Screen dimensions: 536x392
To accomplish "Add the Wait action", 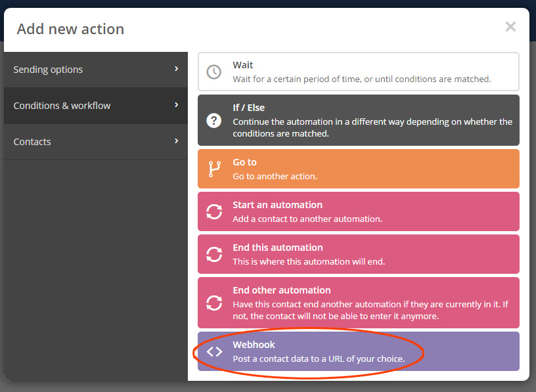I will point(358,72).
